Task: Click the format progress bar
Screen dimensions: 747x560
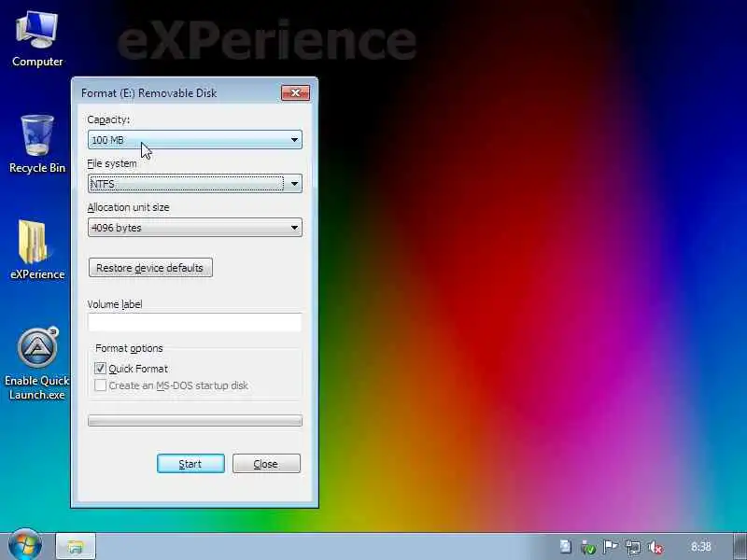Action: (195, 421)
